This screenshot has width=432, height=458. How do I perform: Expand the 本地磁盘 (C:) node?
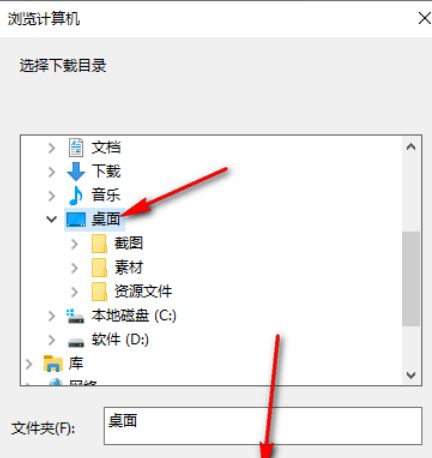(52, 316)
